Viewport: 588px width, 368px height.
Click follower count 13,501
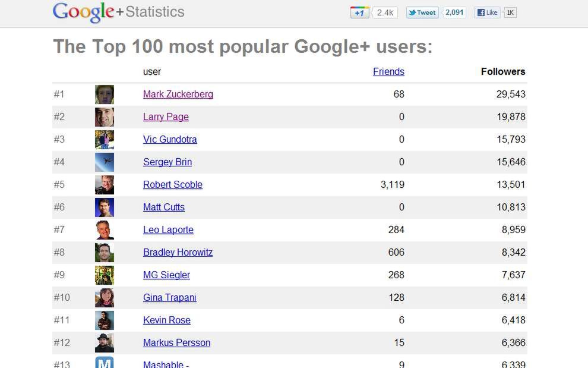511,184
